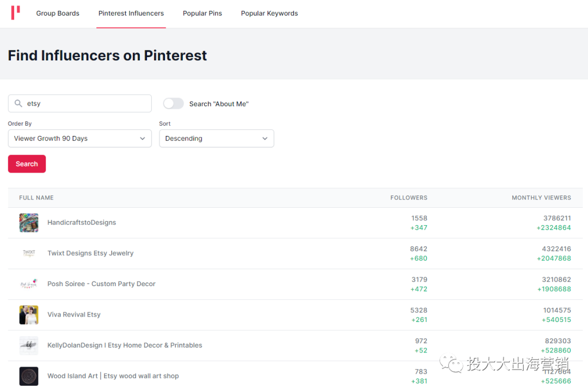Click KellyDolanDesign avatar image
The image size is (588, 390).
coord(29,345)
